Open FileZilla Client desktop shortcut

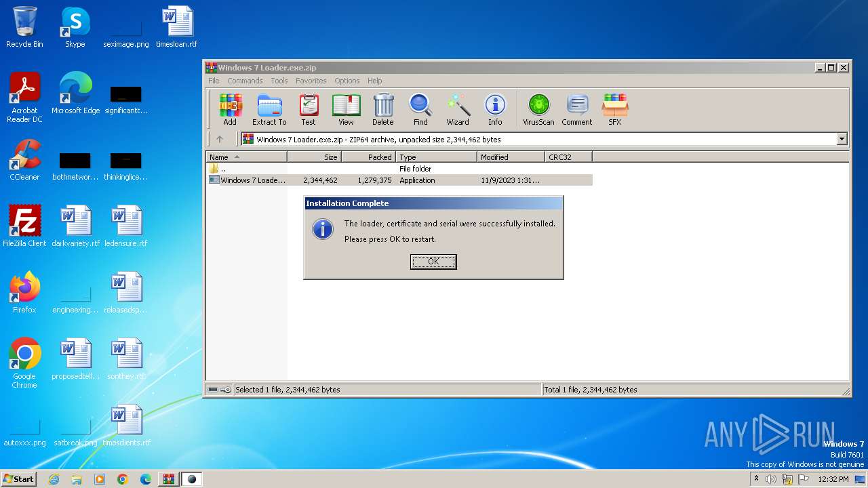pos(24,226)
